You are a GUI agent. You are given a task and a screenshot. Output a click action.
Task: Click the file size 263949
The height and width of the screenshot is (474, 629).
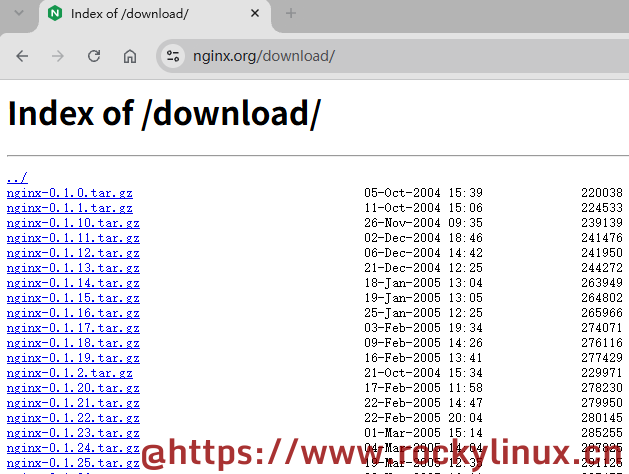pos(602,283)
